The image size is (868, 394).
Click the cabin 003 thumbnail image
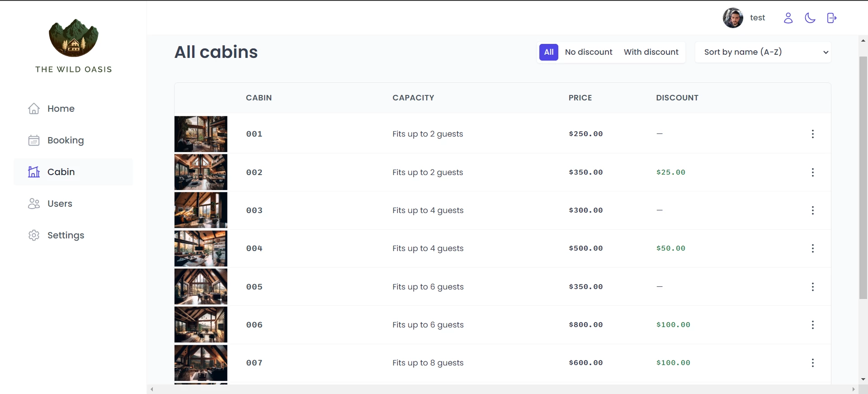click(x=201, y=210)
